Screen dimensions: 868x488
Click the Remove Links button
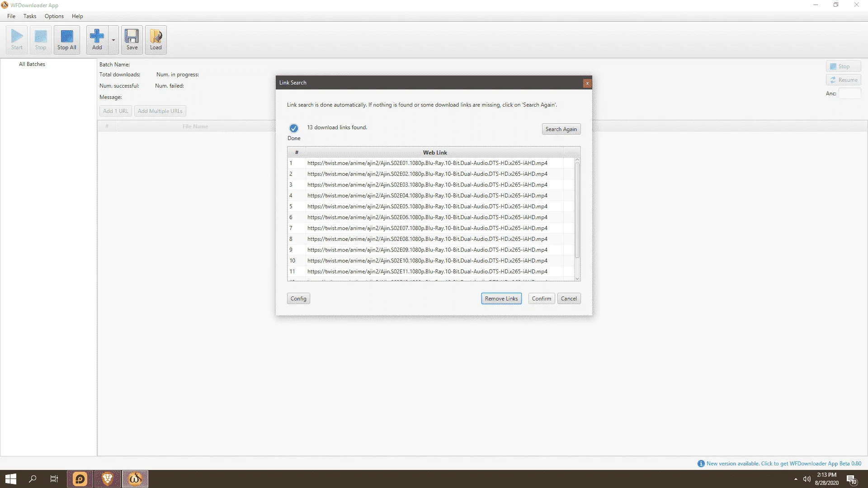[501, 299]
